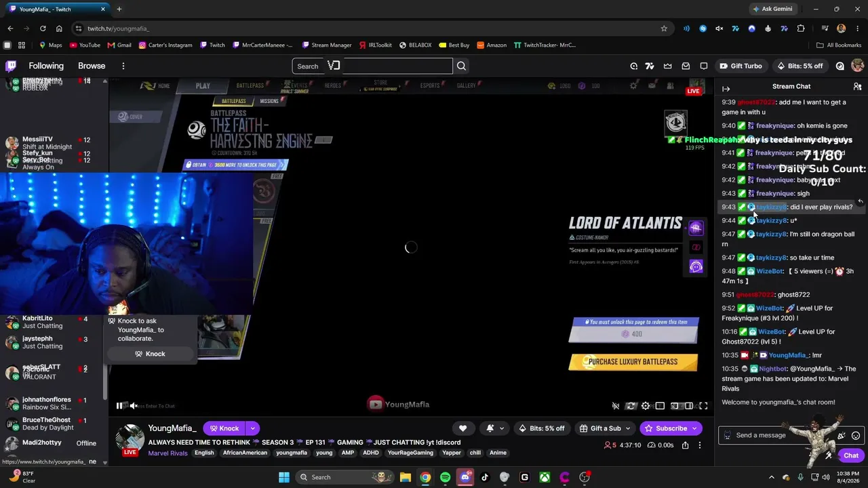Open the Twitch inbox notifications icon
This screenshot has height=488, width=868.
click(x=686, y=66)
